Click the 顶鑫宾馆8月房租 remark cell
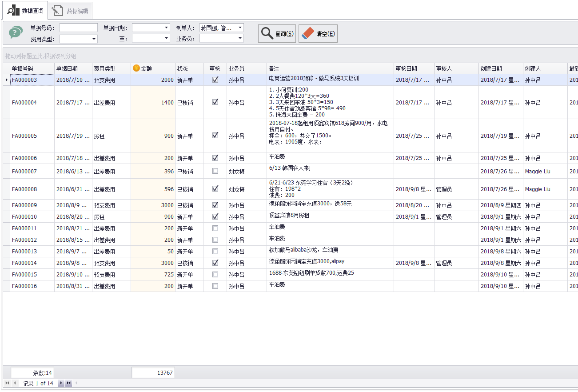 tap(330, 217)
